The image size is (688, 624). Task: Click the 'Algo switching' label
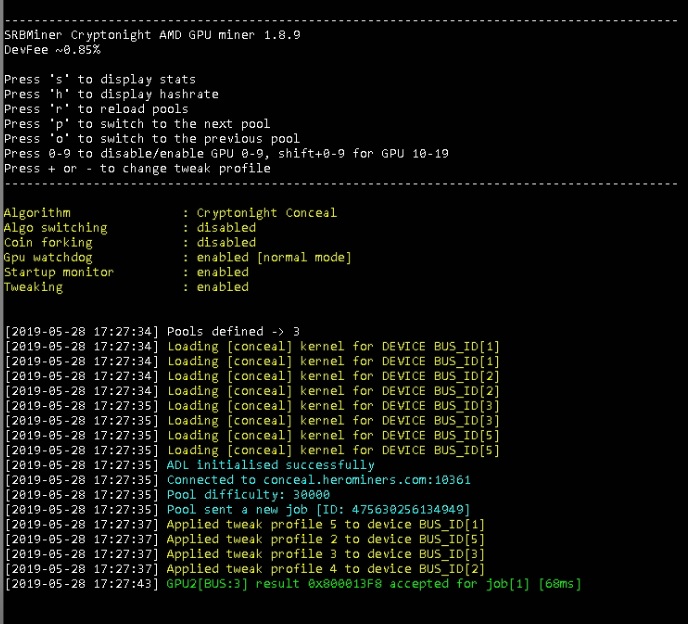click(x=56, y=228)
